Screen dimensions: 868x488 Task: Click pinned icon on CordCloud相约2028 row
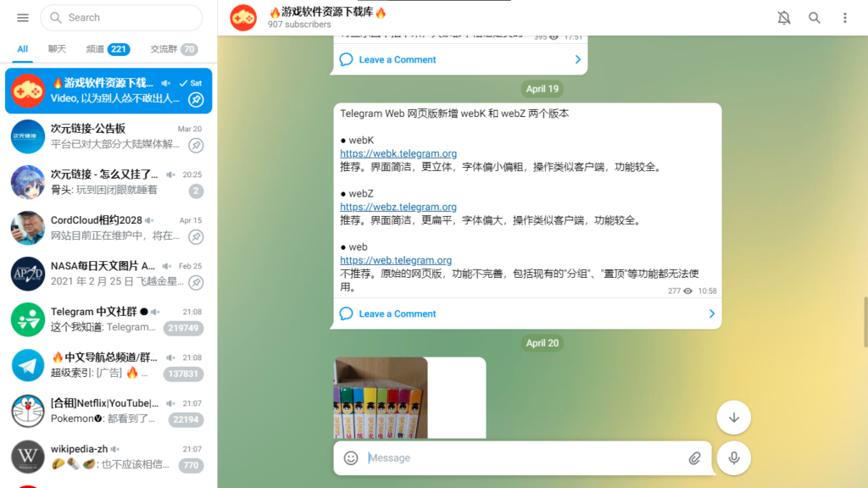click(196, 237)
